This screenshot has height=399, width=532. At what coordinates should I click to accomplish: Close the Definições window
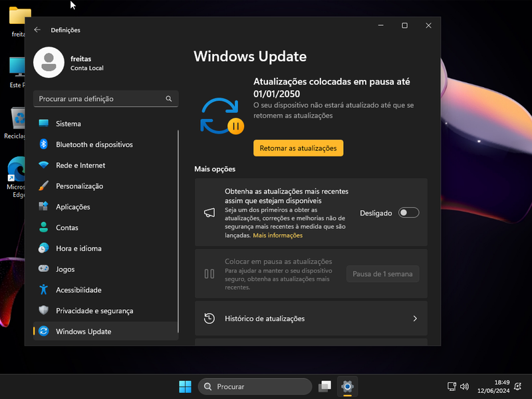pyautogui.click(x=428, y=25)
